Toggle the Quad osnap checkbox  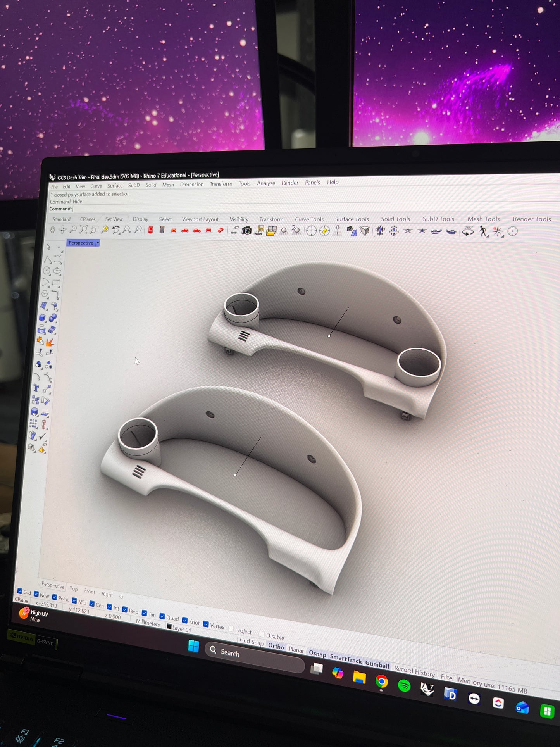pyautogui.click(x=162, y=616)
